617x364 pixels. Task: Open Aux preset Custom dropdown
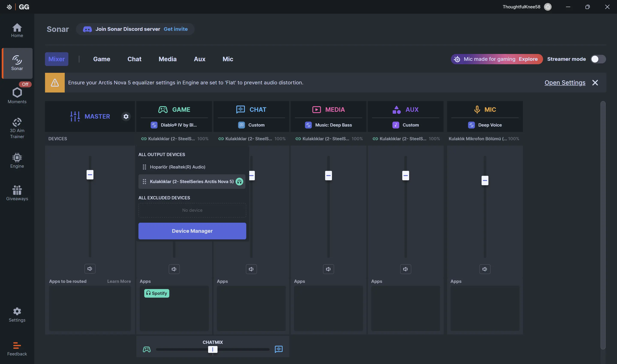click(x=405, y=125)
